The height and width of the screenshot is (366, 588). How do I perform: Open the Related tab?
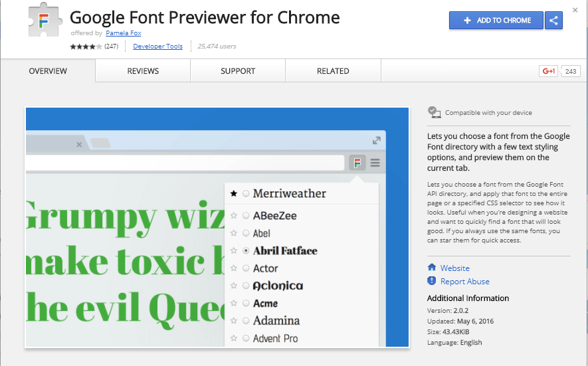tap(333, 71)
